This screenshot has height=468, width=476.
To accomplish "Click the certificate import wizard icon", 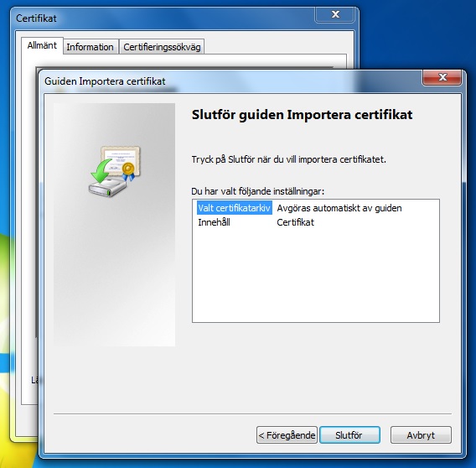I will coord(115,171).
